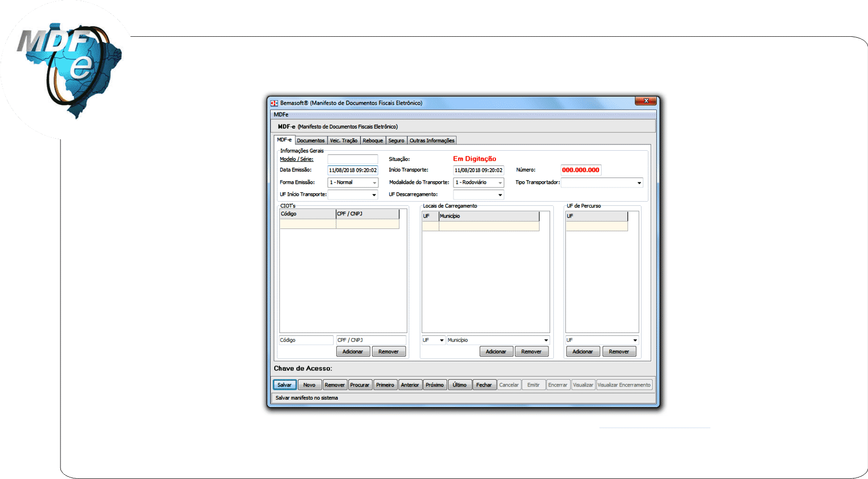Select first row in UF de Percurso table
The width and height of the screenshot is (868, 479).
[597, 226]
